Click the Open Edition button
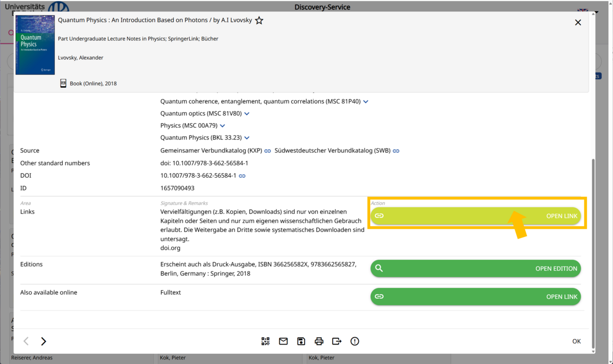Image resolution: width=613 pixels, height=364 pixels. point(475,269)
